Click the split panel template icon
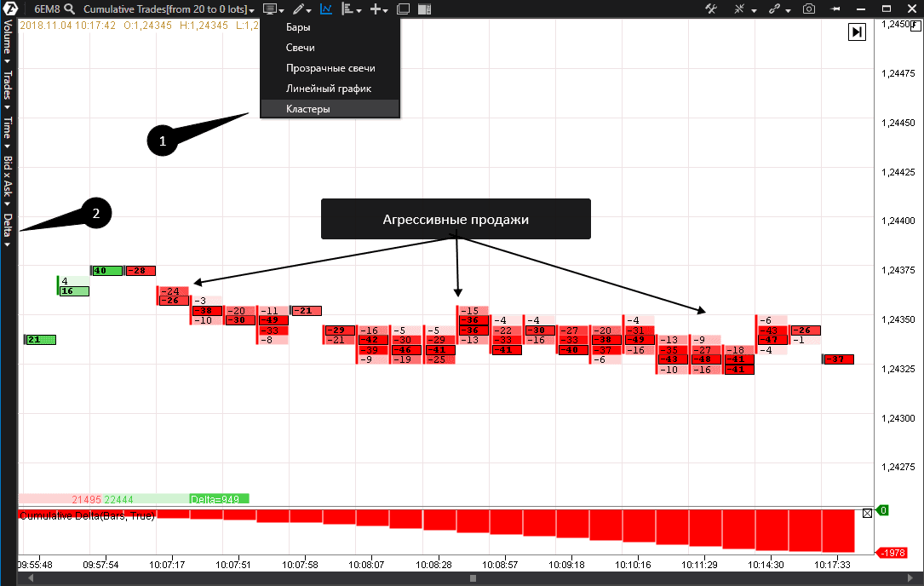924x586 pixels. click(x=424, y=9)
